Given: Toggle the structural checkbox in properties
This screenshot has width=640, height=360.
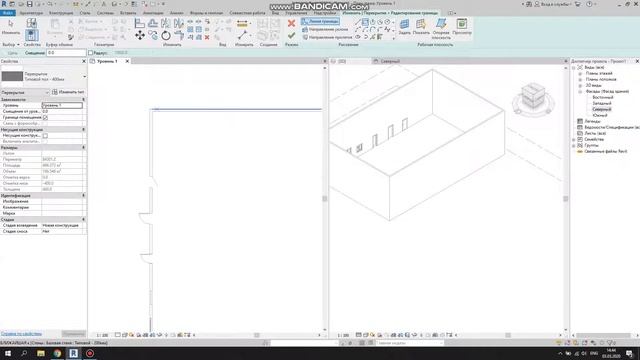Looking at the screenshot, I should point(45,136).
